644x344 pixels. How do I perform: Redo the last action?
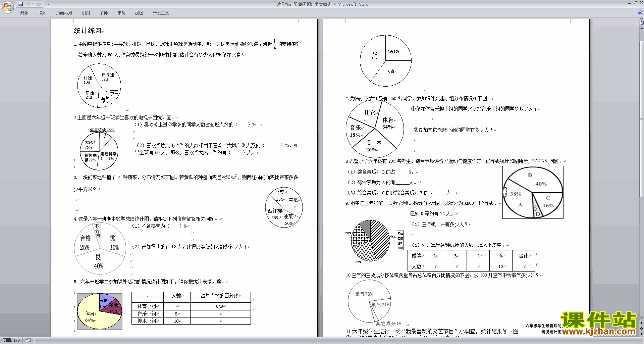pos(39,4)
